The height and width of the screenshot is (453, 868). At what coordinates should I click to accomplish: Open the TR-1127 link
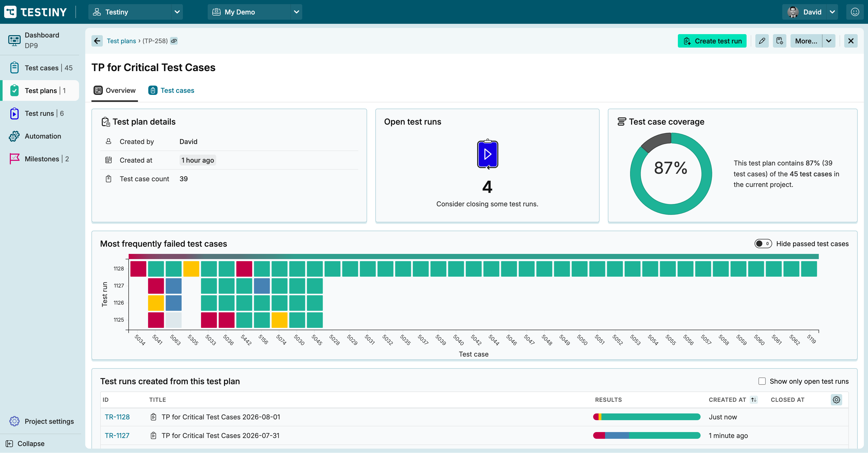(117, 435)
